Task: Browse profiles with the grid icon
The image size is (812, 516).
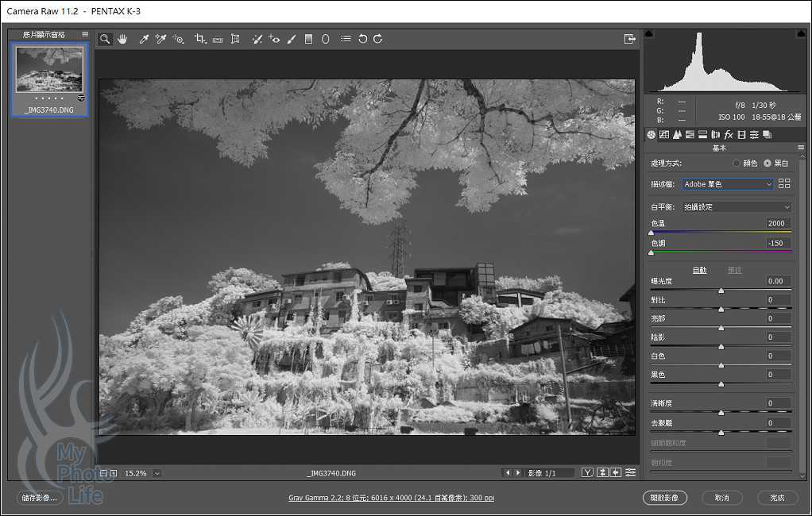Action: (785, 184)
